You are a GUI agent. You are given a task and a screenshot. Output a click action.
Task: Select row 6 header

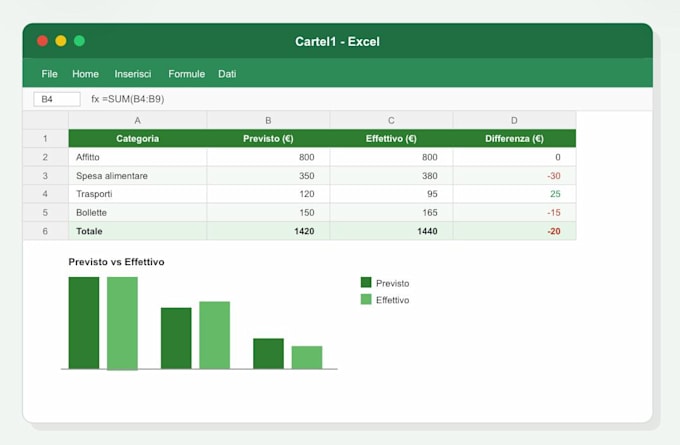46,231
